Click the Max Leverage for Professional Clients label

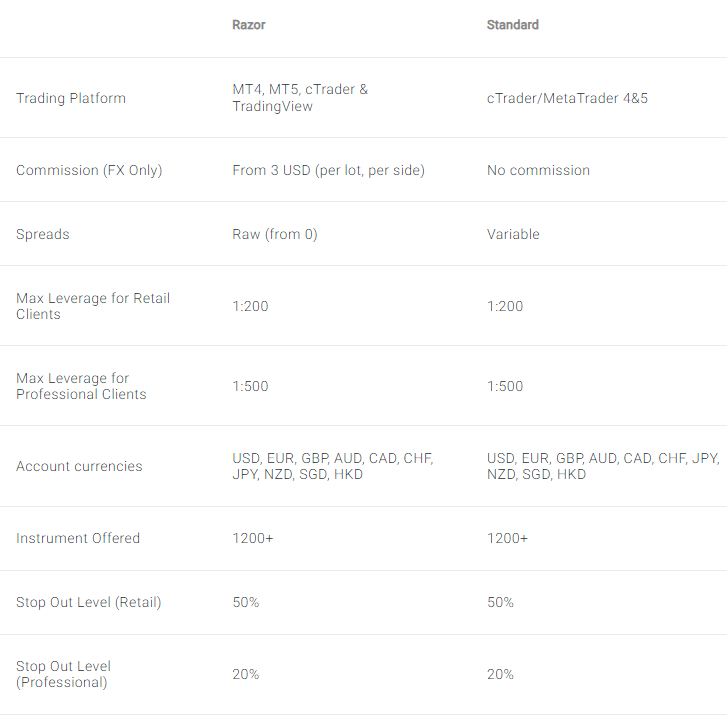81,386
